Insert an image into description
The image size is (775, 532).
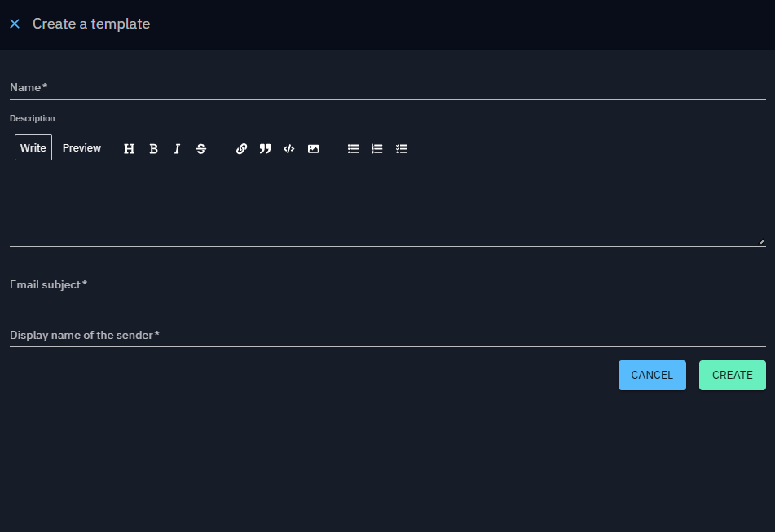[x=313, y=149]
